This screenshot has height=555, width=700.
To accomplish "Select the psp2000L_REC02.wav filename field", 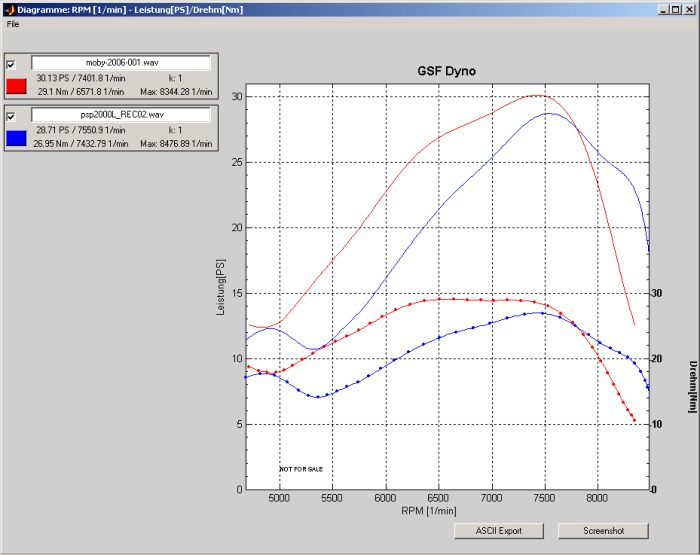I will (x=120, y=115).
